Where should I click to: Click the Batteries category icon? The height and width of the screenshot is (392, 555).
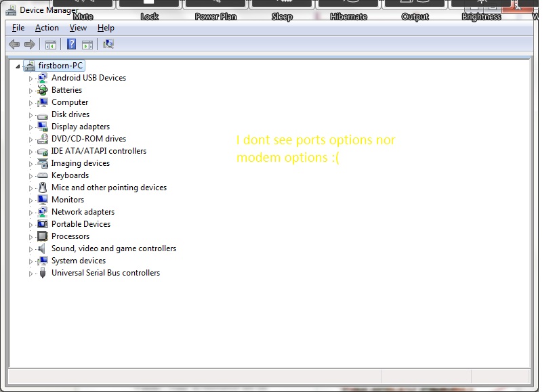pyautogui.click(x=43, y=90)
